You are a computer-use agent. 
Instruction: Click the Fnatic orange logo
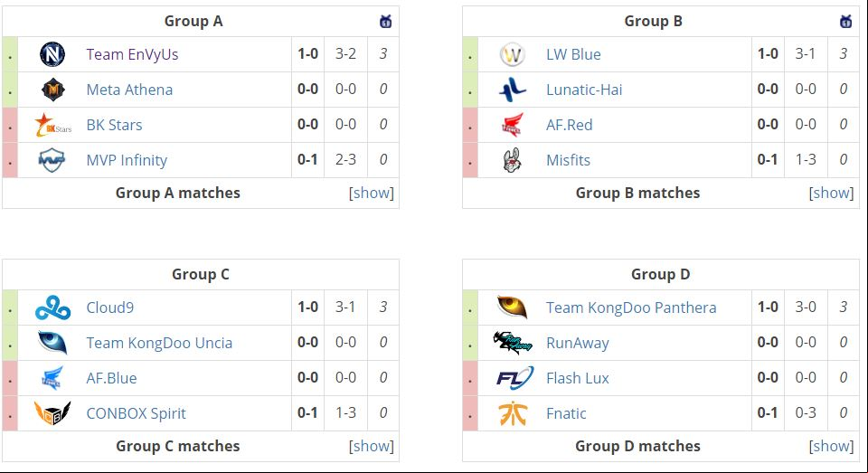(513, 413)
